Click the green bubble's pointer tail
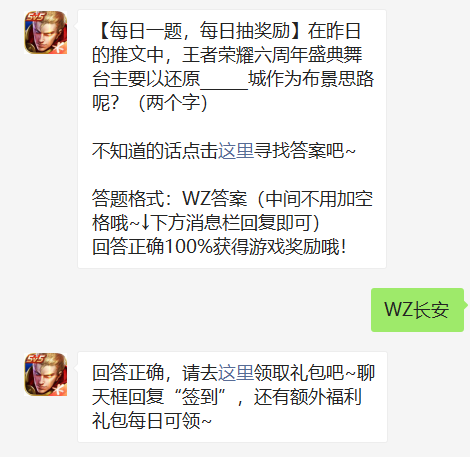The height and width of the screenshot is (457, 470). tap(466, 305)
